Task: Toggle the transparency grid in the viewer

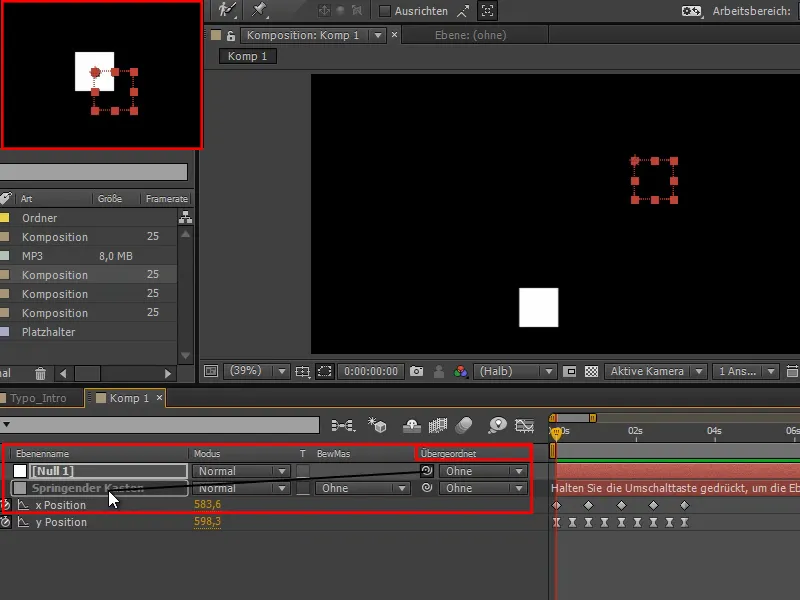Action: point(591,371)
